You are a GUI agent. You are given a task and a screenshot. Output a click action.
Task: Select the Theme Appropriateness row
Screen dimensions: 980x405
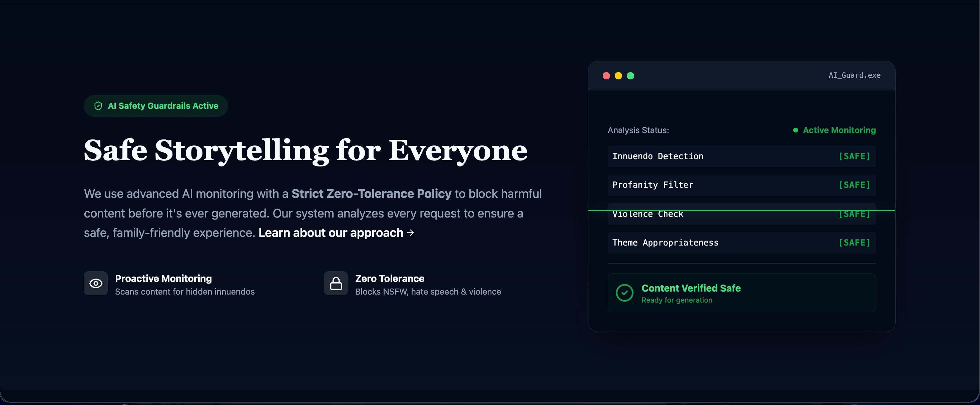pos(741,243)
